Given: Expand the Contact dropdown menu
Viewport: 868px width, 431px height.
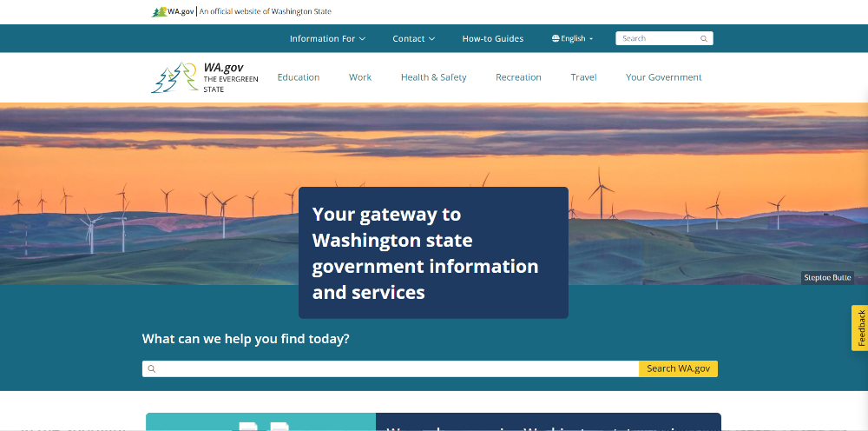Looking at the screenshot, I should (413, 39).
